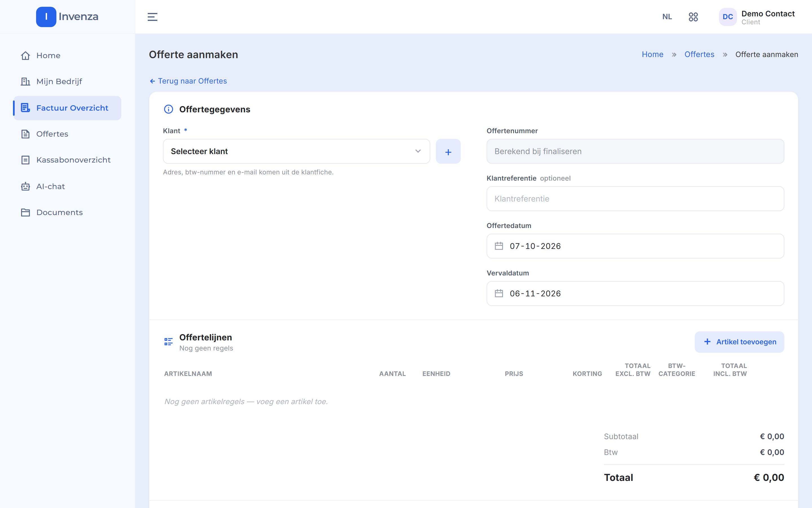Click the PRIJS column header
Image resolution: width=812 pixels, height=508 pixels.
(514, 374)
